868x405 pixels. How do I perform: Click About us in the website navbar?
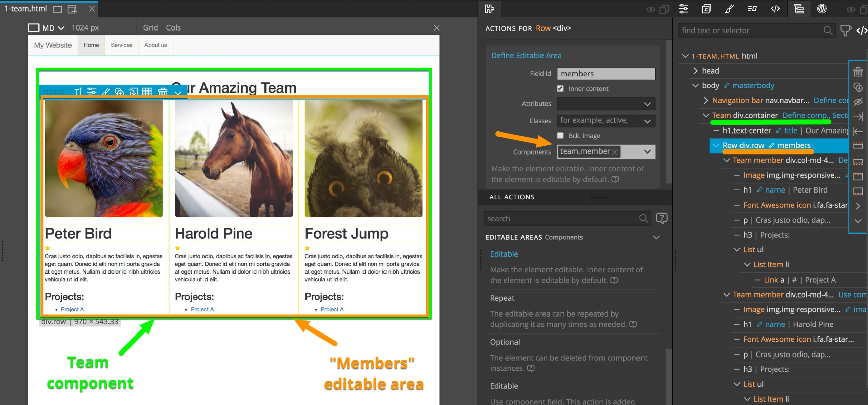tap(156, 45)
